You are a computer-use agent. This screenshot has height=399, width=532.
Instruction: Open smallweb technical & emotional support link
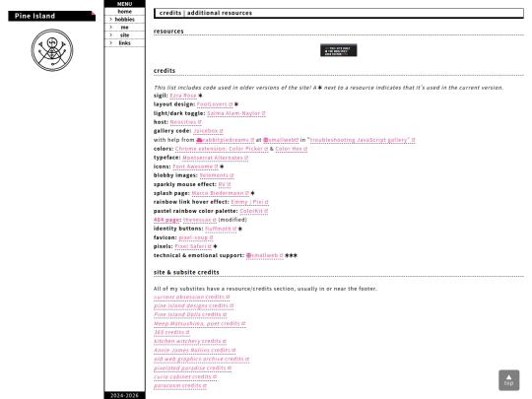click(x=265, y=256)
